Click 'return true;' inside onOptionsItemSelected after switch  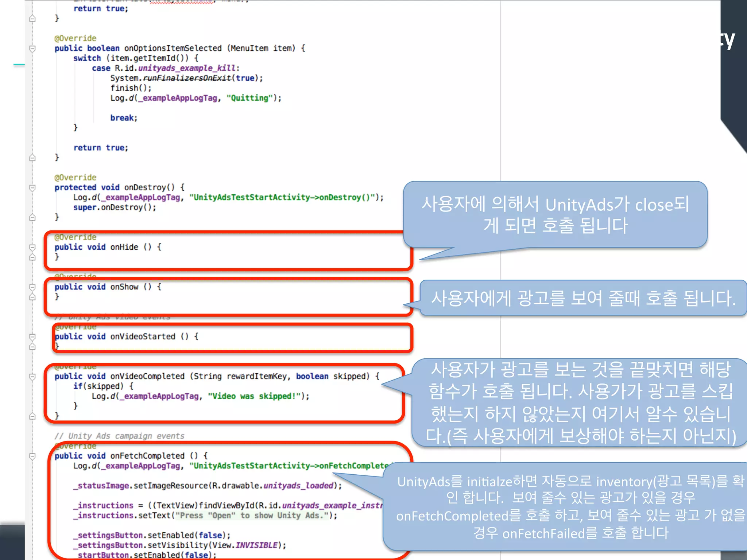pos(101,148)
